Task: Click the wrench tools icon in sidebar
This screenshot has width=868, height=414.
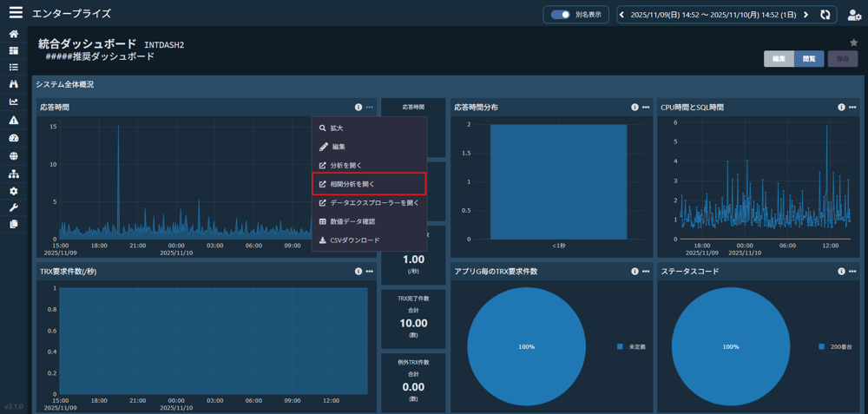Action: [13, 207]
